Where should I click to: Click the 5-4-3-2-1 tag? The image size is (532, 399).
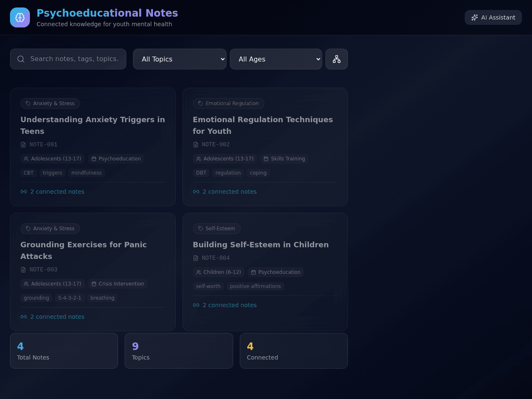(70, 298)
